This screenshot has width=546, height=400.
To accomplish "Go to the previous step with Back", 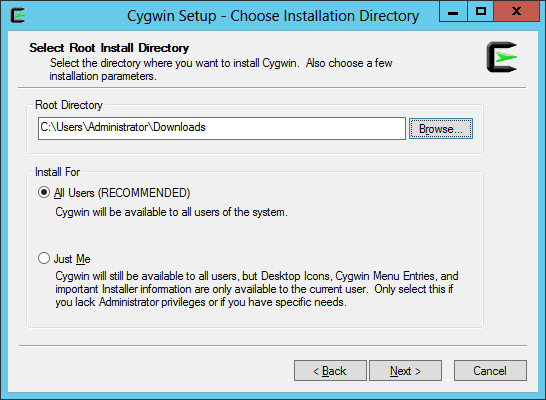I will coord(330,371).
